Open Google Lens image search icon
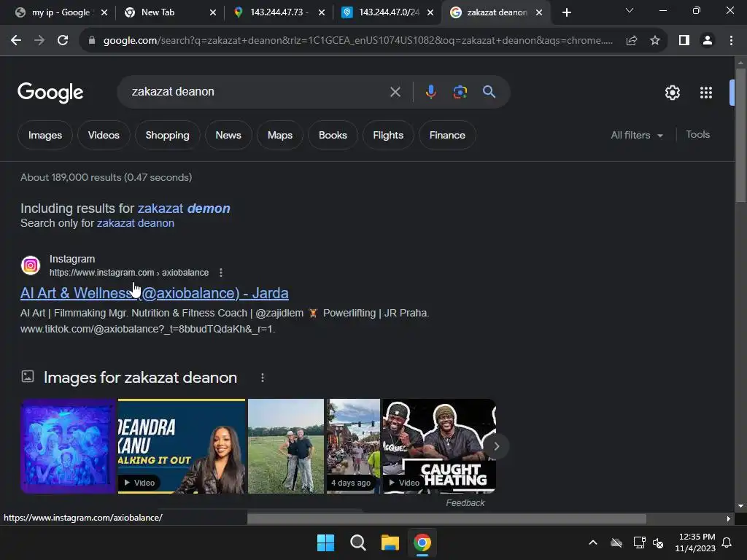The height and width of the screenshot is (560, 747). 460,92
